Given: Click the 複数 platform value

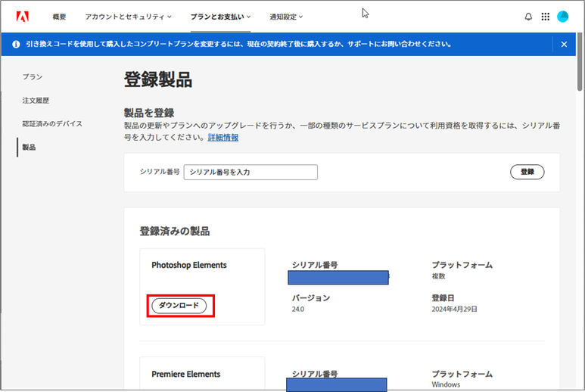Looking at the screenshot, I should (438, 276).
